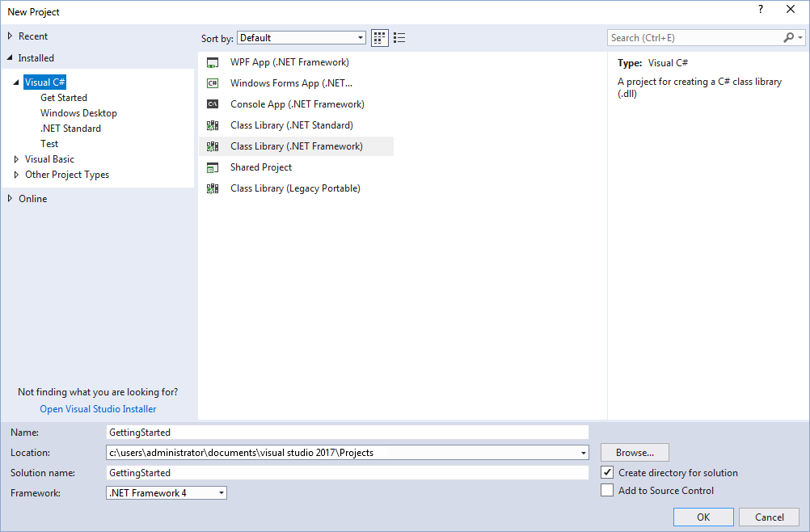Screen dimensions: 810x532
Task: Select Class Library (.NET Framework) text
Action: 297,146
